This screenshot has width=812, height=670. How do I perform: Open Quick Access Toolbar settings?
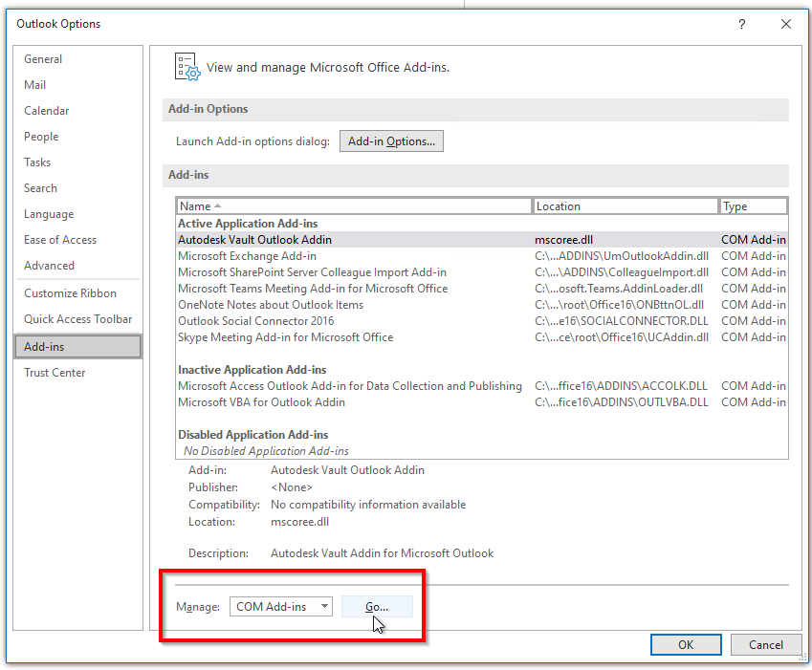point(77,319)
